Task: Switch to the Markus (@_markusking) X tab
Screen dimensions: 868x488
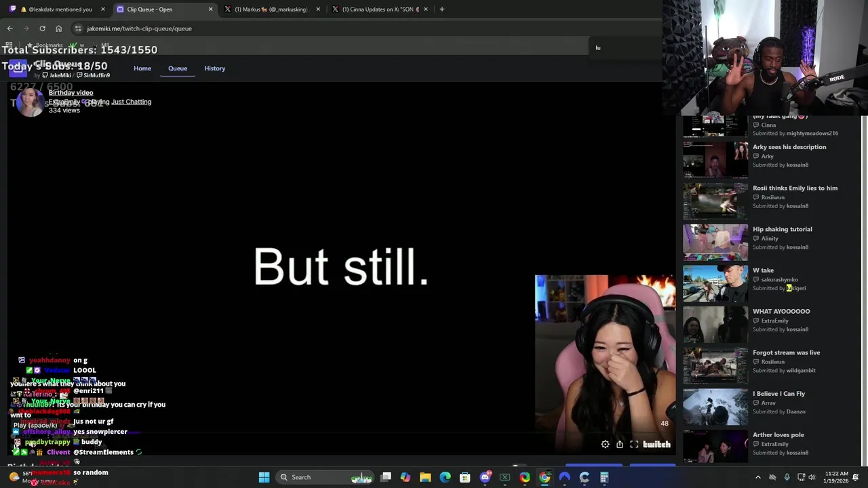Action: [x=271, y=9]
